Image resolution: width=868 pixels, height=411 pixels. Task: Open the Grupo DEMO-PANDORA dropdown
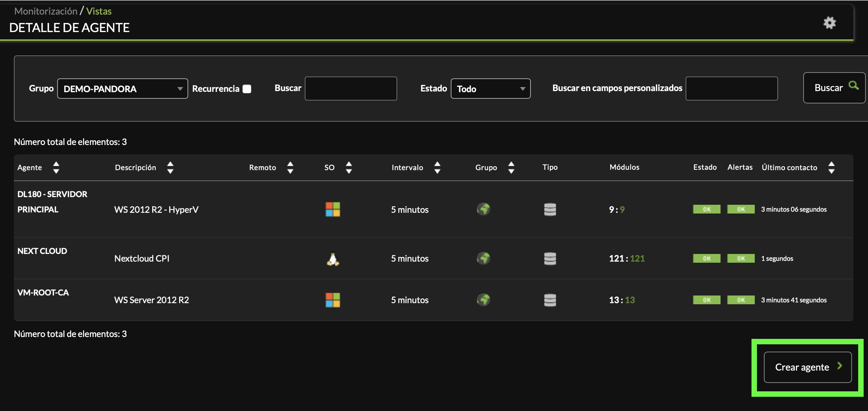[x=123, y=89]
